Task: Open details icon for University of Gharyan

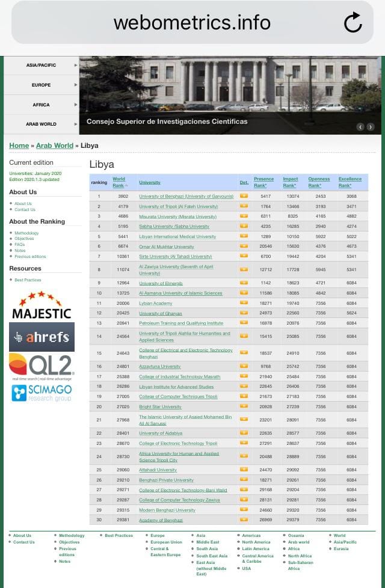Action: pos(244,313)
